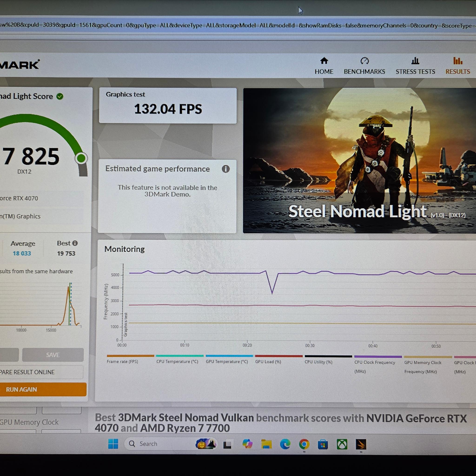This screenshot has width=476, height=476.
Task: Toggle CPU Clock Frequency legend series
Action: (x=378, y=364)
